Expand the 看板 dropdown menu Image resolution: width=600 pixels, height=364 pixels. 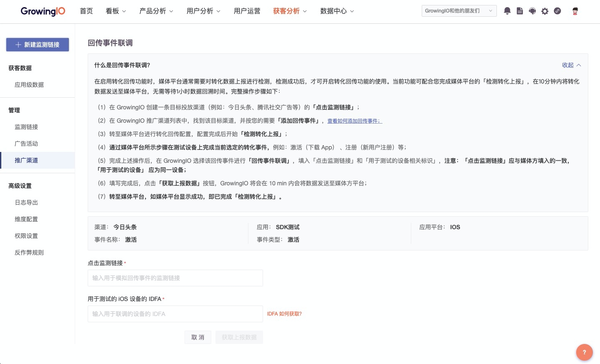coord(116,11)
